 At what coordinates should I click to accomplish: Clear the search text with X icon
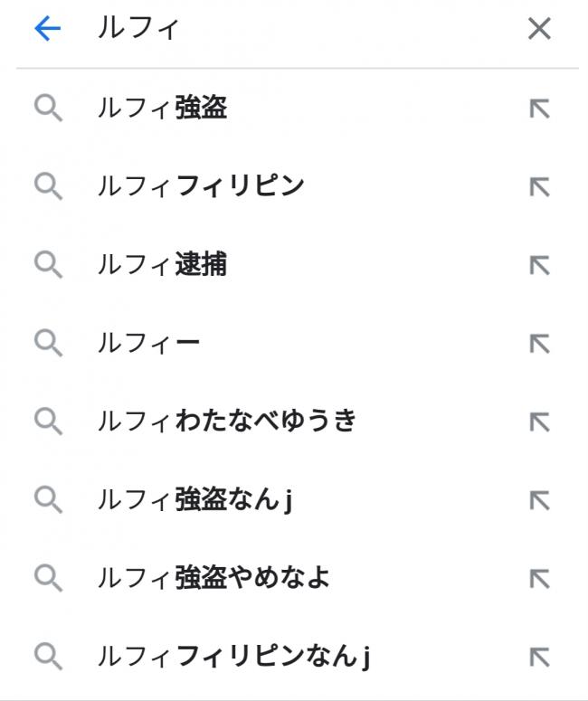[x=539, y=29]
